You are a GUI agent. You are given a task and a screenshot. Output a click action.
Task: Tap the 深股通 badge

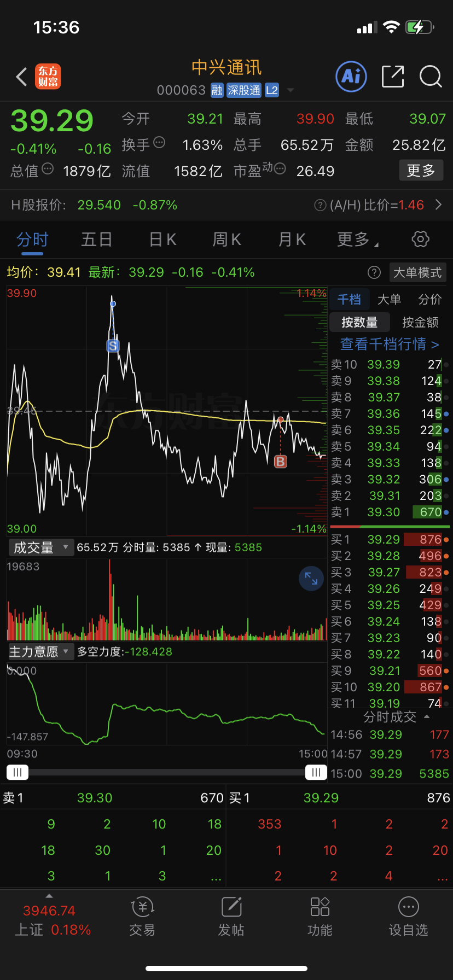tap(244, 90)
